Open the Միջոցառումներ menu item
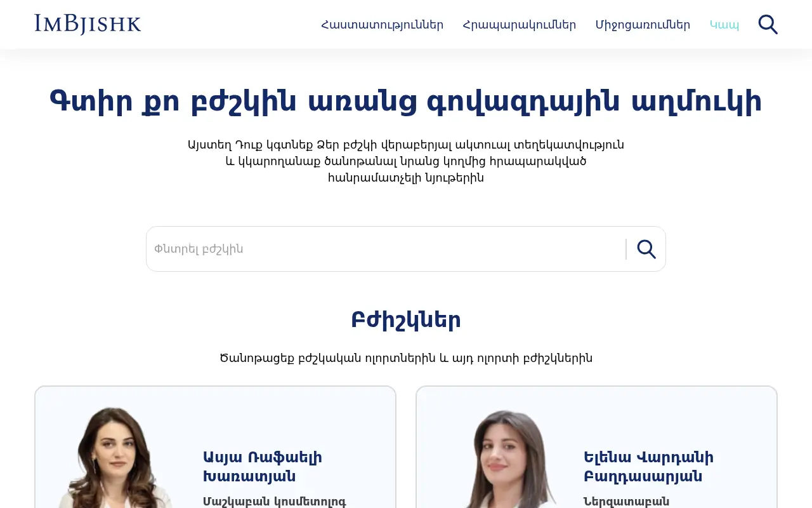The height and width of the screenshot is (508, 812). point(643,25)
